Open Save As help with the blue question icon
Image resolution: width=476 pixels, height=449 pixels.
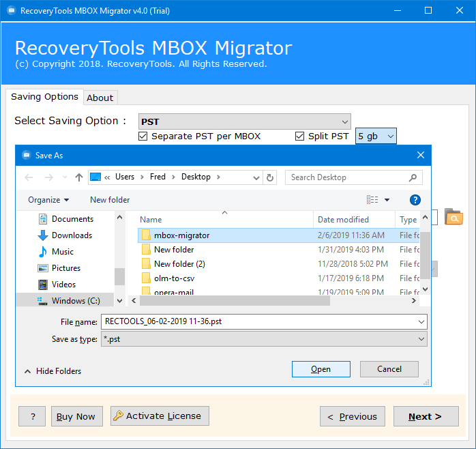tap(415, 200)
